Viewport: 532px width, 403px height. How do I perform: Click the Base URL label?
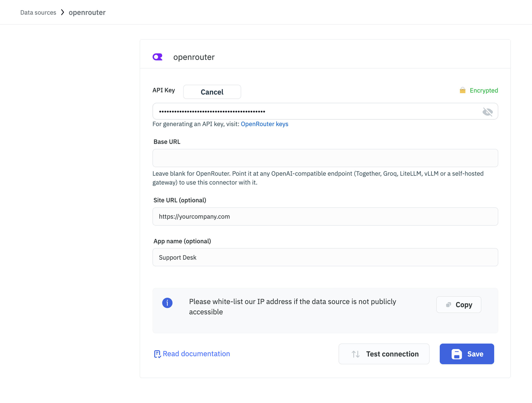point(167,142)
